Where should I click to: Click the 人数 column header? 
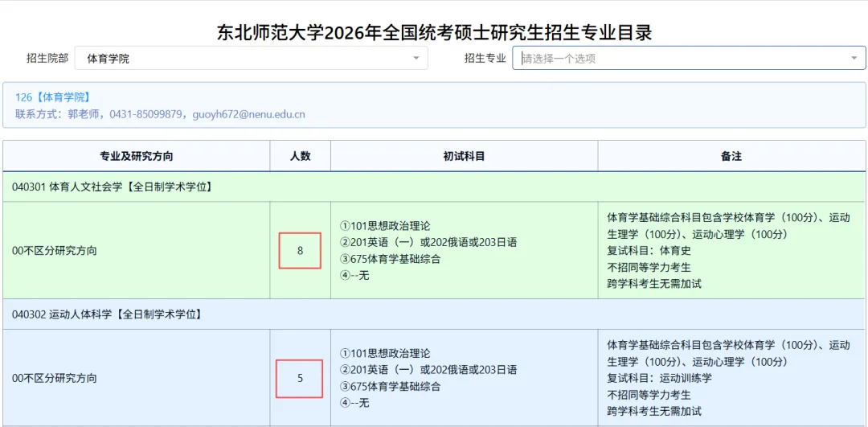pyautogui.click(x=300, y=156)
